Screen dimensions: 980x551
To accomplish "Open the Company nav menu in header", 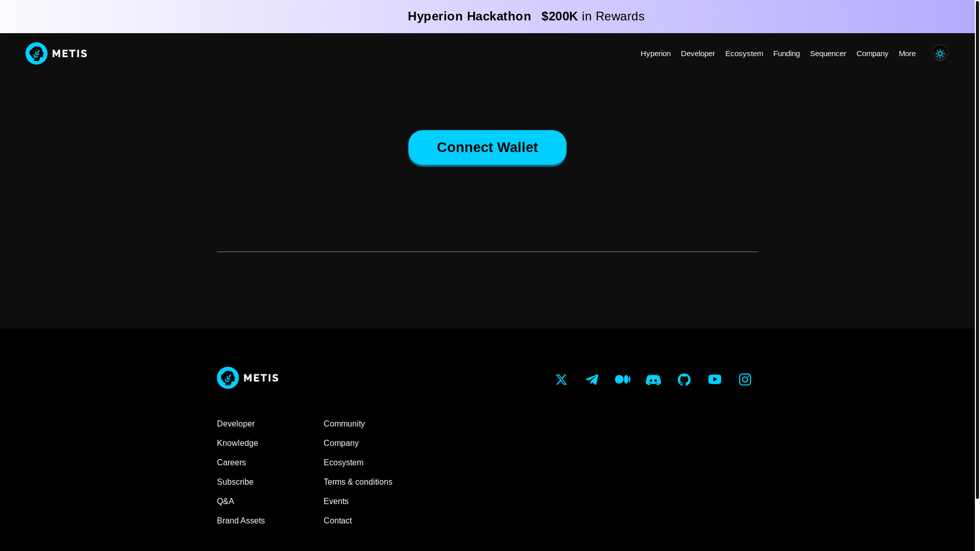I will point(872,54).
